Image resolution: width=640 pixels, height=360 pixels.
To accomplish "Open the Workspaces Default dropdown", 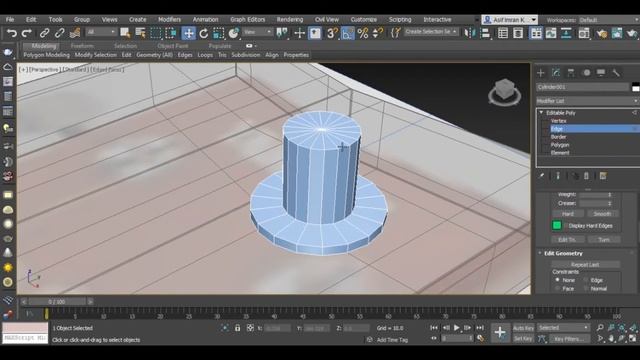I will (608, 20).
